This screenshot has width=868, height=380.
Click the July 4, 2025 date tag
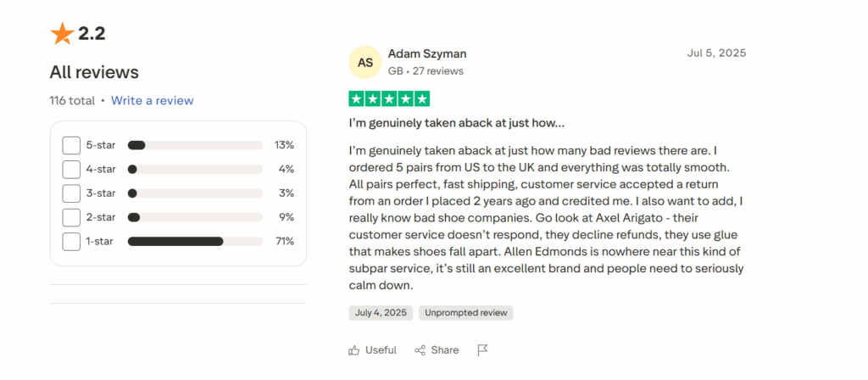[380, 313]
